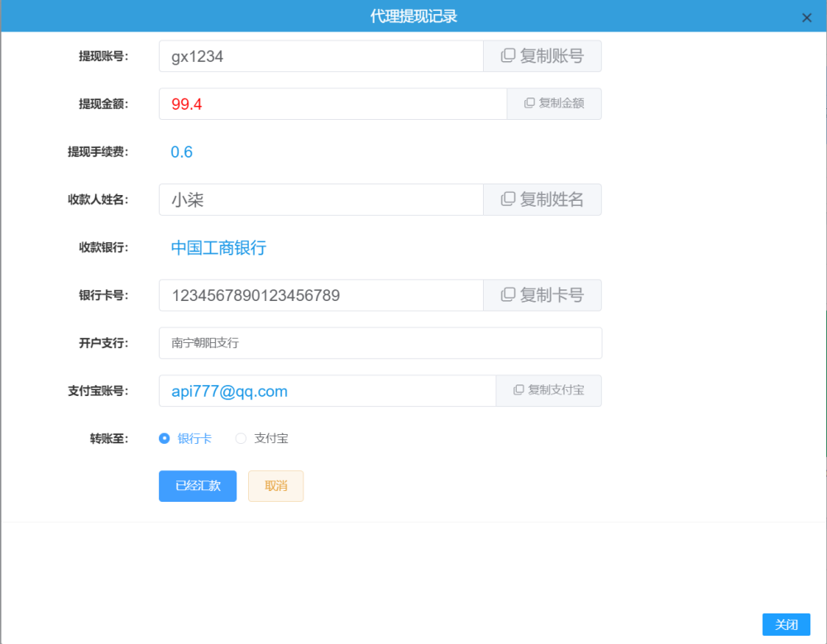Select the 收款人姓名 field containing 小柒
827x644 pixels.
(321, 200)
